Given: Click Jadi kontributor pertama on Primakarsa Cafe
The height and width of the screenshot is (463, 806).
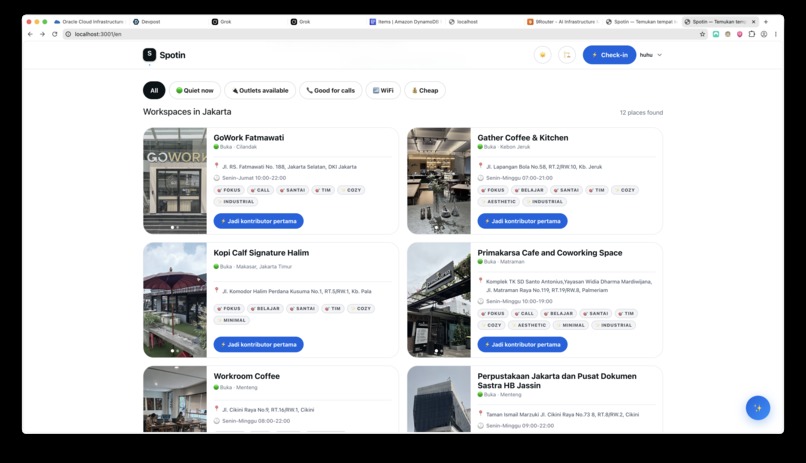Looking at the screenshot, I should pyautogui.click(x=522, y=344).
